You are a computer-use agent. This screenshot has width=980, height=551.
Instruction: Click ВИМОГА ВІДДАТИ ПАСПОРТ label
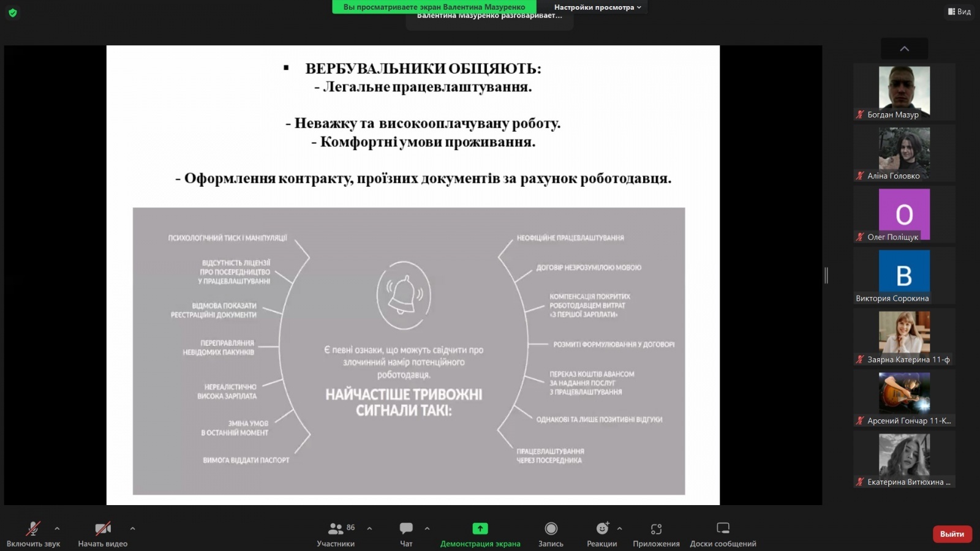[x=246, y=460]
